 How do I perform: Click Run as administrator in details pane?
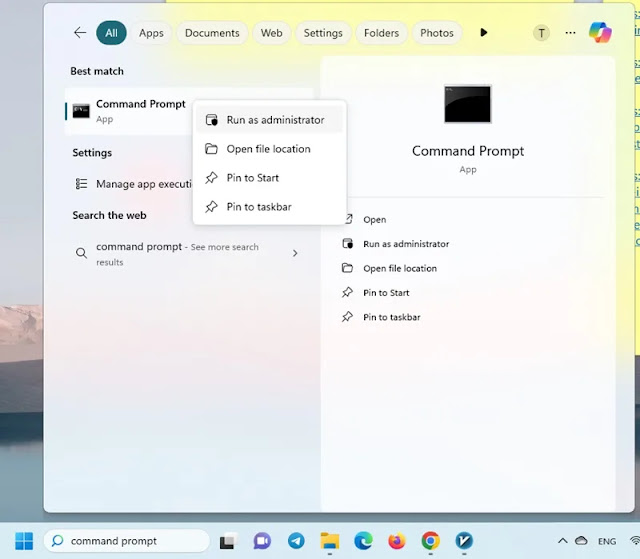pyautogui.click(x=396, y=244)
